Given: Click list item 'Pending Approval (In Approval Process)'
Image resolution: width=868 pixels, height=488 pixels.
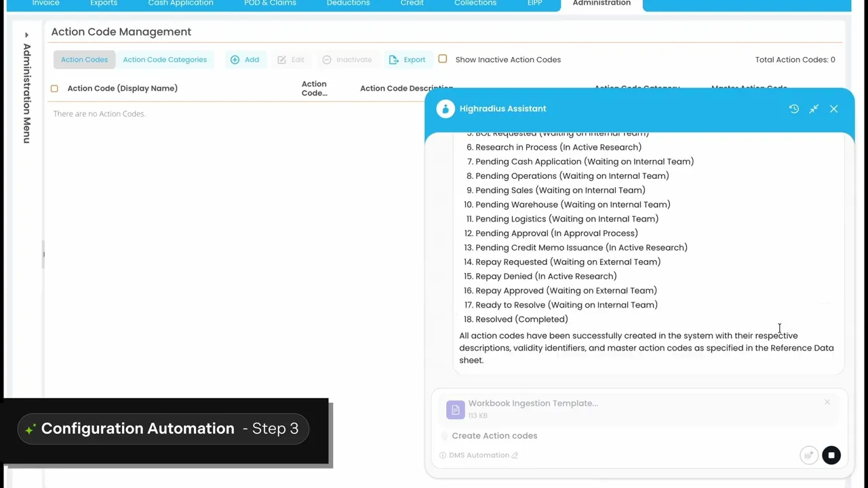Looking at the screenshot, I should click(557, 233).
